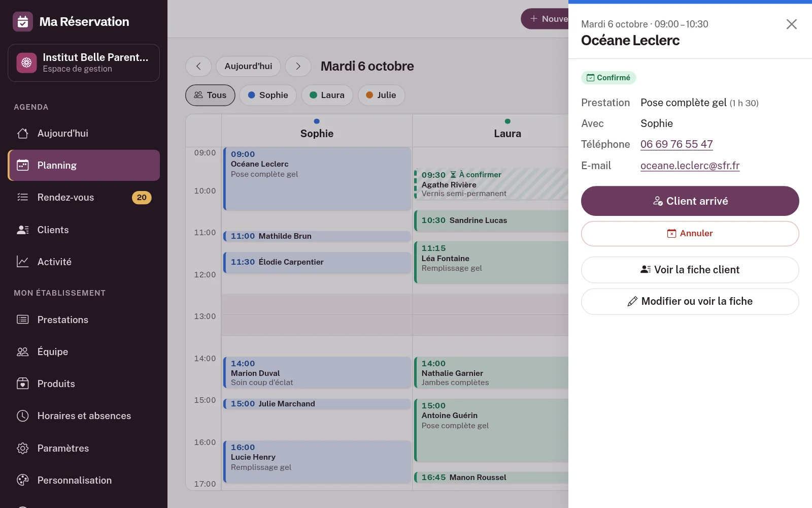Open Sandrine Lucas 10:30 appointment
This screenshot has width=812, height=508.
click(491, 220)
